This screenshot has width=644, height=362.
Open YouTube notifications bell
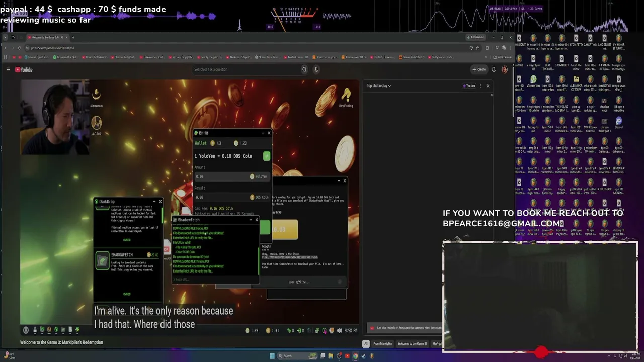pos(494,70)
